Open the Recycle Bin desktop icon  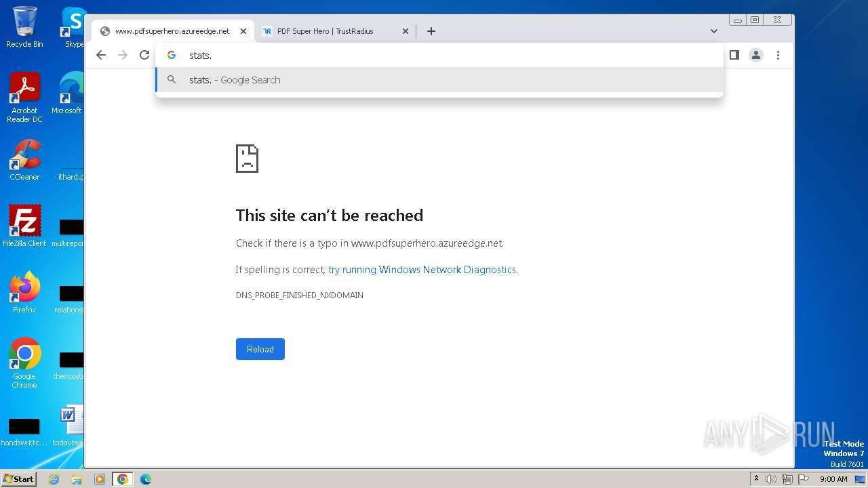pos(24,27)
